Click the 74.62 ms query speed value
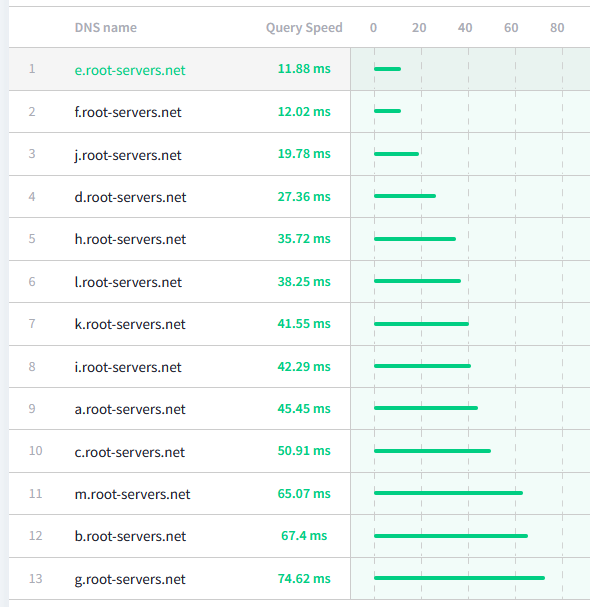The width and height of the screenshot is (590, 607). coord(304,579)
